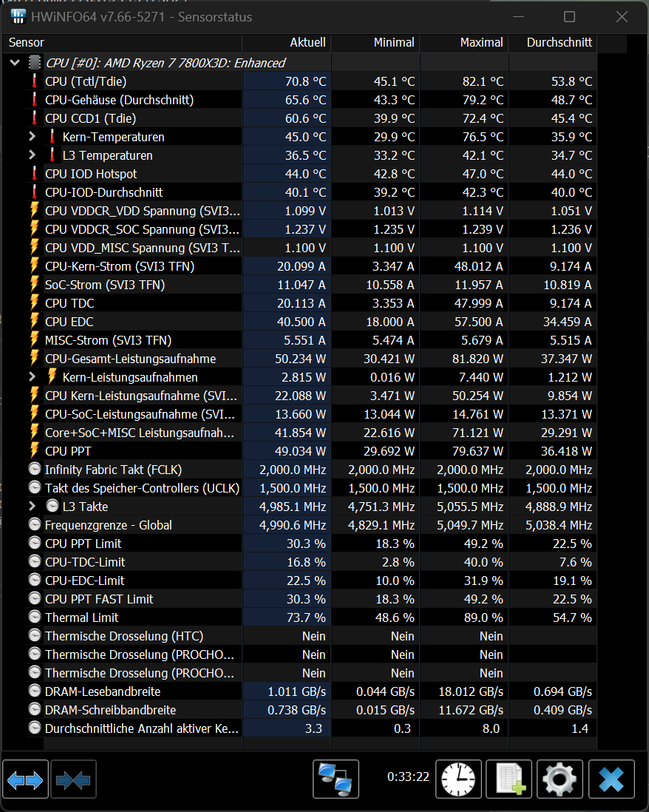Click thermometer icon of CPU IOD Hotspot
This screenshot has width=649, height=812.
tap(35, 174)
